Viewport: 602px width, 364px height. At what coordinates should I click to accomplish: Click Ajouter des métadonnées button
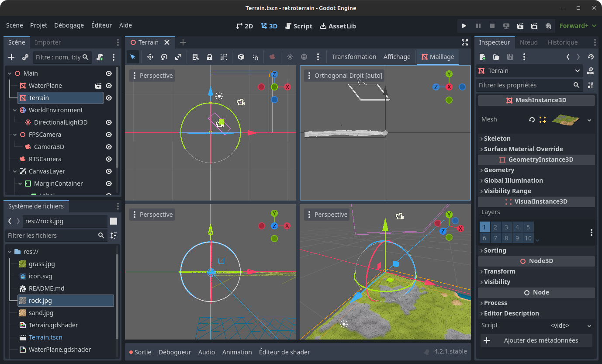pos(536,340)
